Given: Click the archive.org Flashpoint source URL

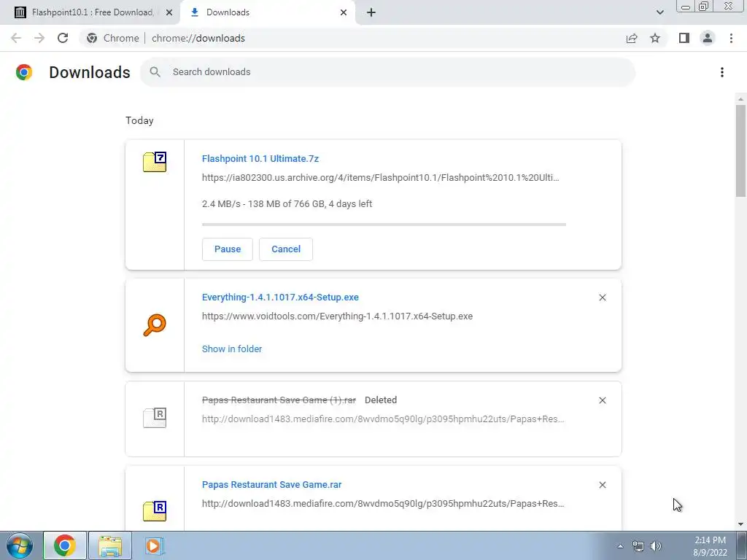Looking at the screenshot, I should click(x=381, y=178).
